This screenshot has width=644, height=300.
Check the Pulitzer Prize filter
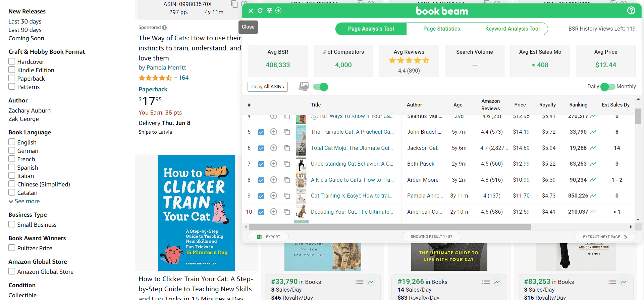(x=12, y=248)
